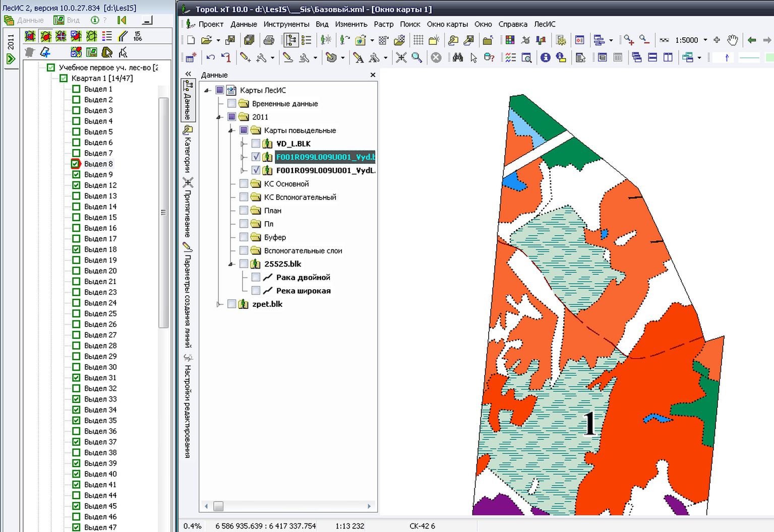Collapse the Карты повыдельные folder node

coord(231,130)
